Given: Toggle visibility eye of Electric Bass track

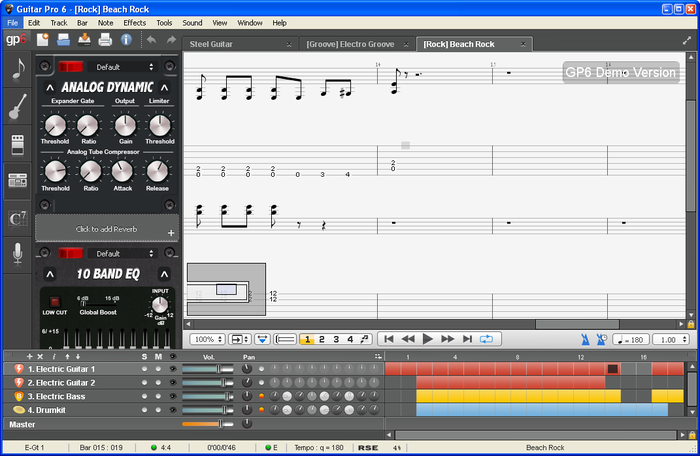Looking at the screenshot, I should point(173,396).
